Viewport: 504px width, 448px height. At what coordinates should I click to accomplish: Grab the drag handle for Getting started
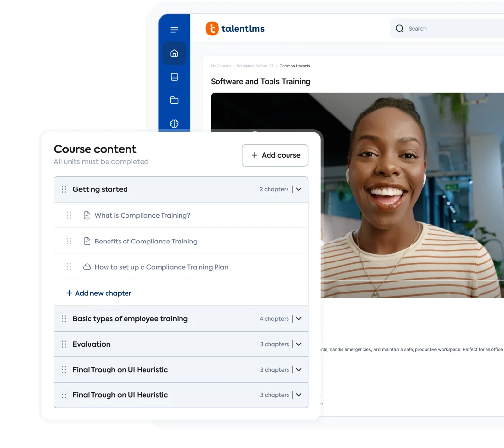pos(64,189)
